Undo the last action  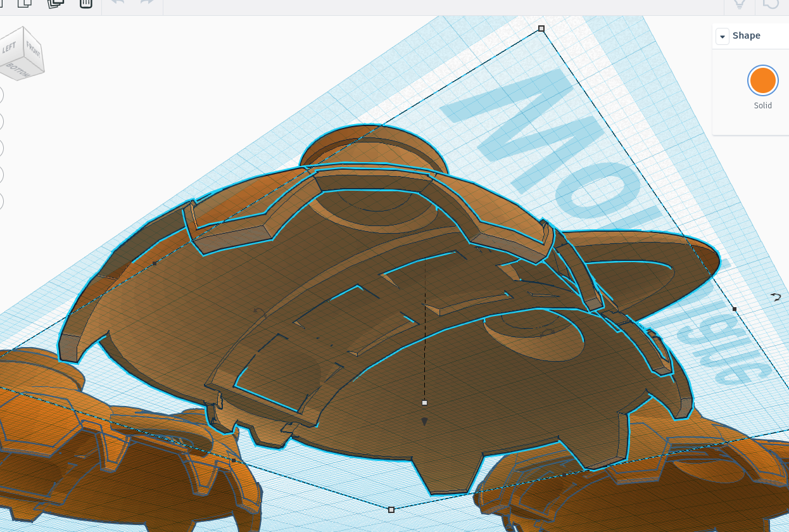coord(117,3)
